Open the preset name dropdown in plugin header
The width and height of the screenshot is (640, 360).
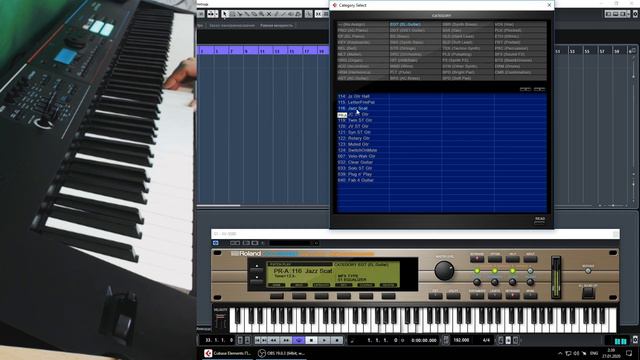[315, 243]
